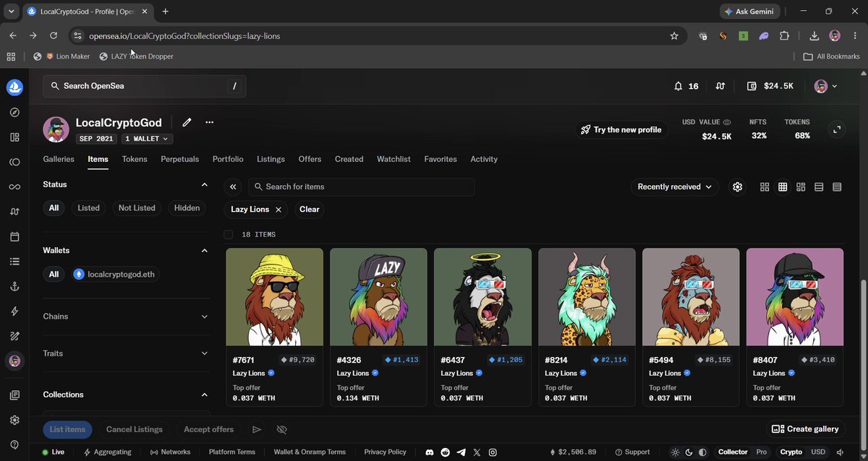Toggle USD value visibility eye icon
This screenshot has width=868, height=461.
click(x=727, y=122)
